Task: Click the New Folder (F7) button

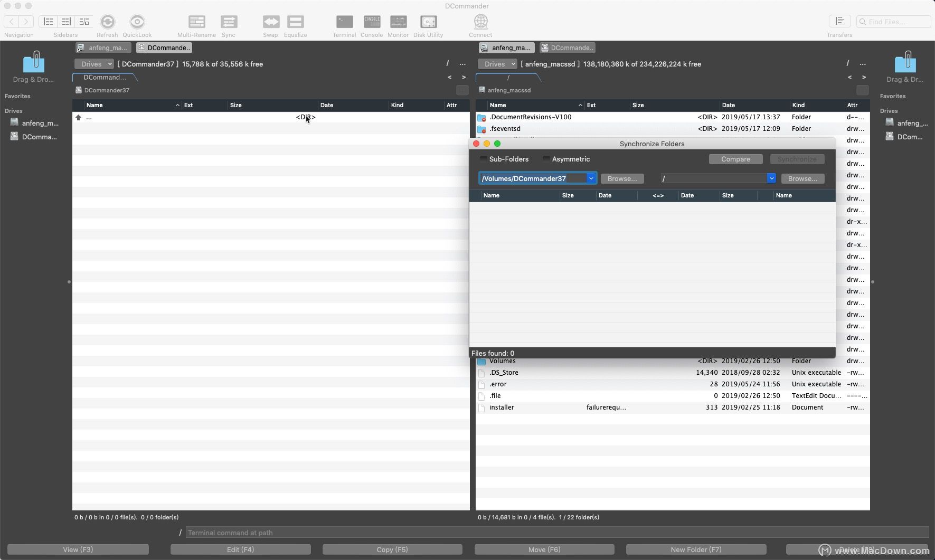Action: (696, 549)
